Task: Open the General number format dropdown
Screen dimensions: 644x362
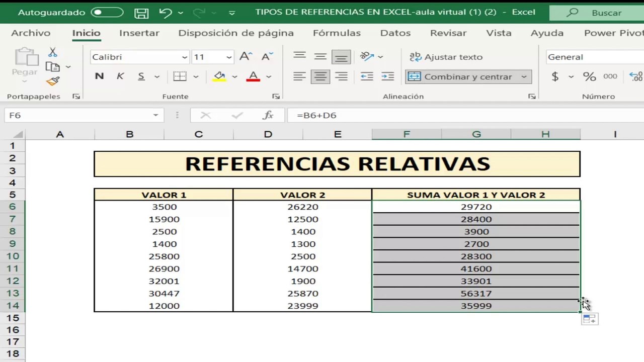Action: [x=595, y=57]
